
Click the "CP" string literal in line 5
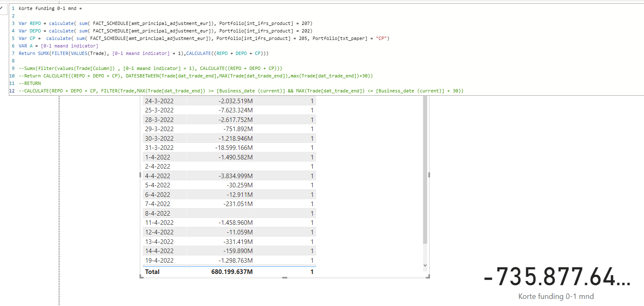coord(382,38)
